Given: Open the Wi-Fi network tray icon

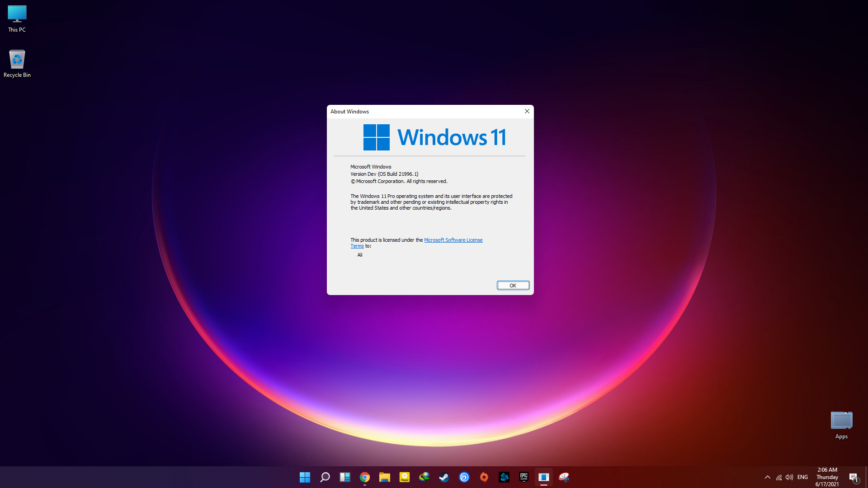Looking at the screenshot, I should coord(779,477).
